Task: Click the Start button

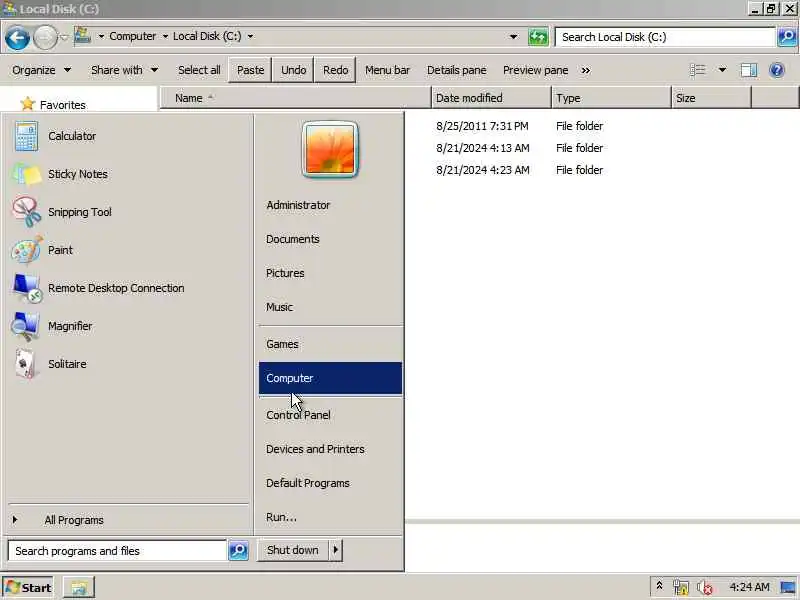Action: pos(28,587)
